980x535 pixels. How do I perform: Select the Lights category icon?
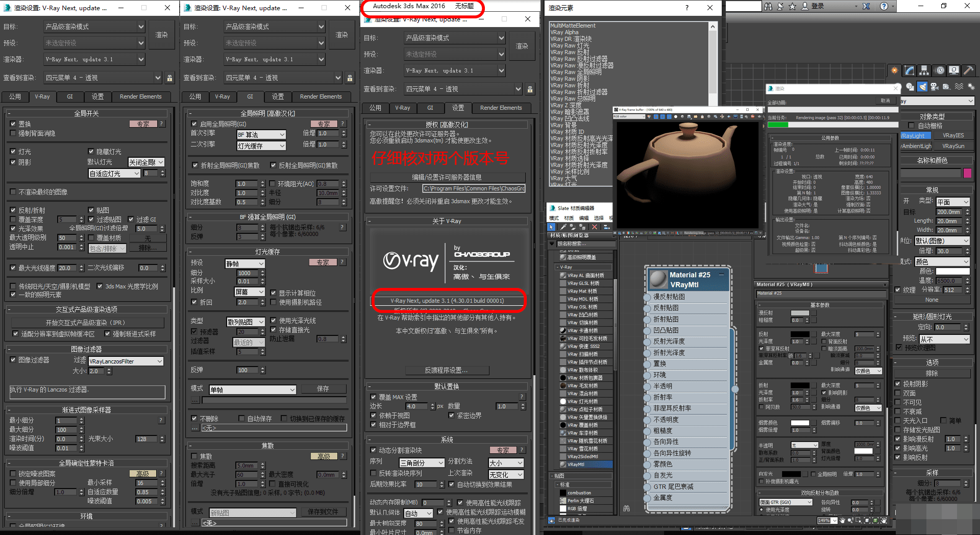point(922,87)
